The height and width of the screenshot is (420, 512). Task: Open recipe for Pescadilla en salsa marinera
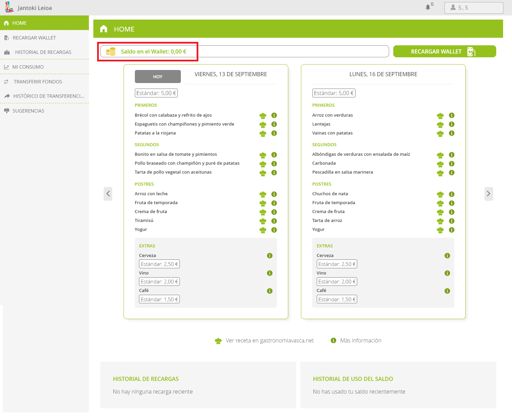pos(440,173)
